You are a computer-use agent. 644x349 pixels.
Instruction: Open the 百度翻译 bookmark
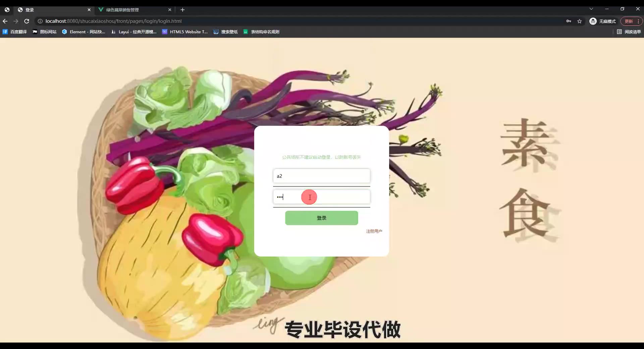click(x=15, y=32)
